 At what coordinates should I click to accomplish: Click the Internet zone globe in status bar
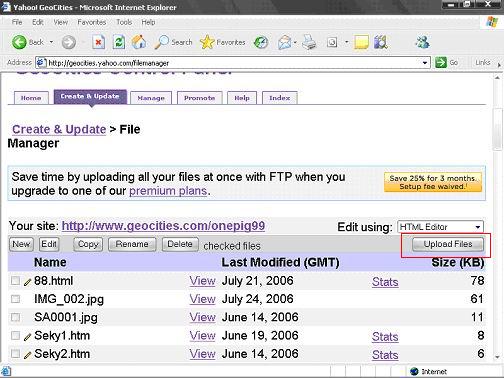(x=414, y=371)
